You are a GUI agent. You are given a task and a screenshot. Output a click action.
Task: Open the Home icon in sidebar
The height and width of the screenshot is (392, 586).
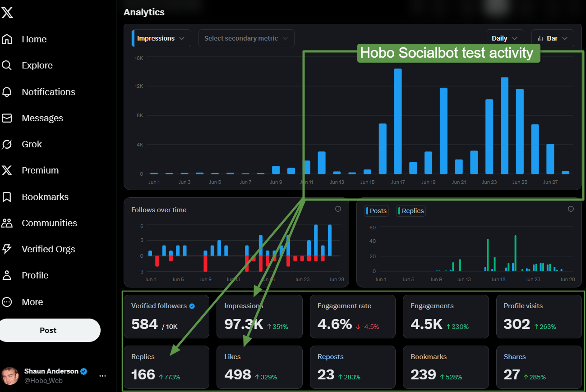7,39
